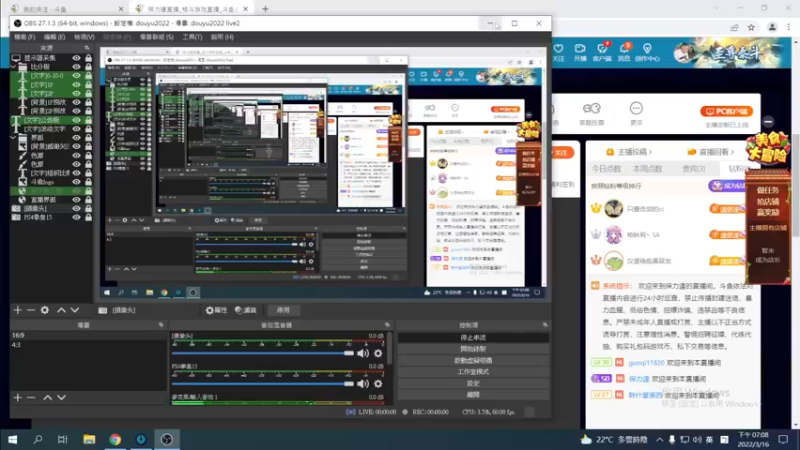Toggle visibility of 显示器采集 source

click(x=77, y=58)
